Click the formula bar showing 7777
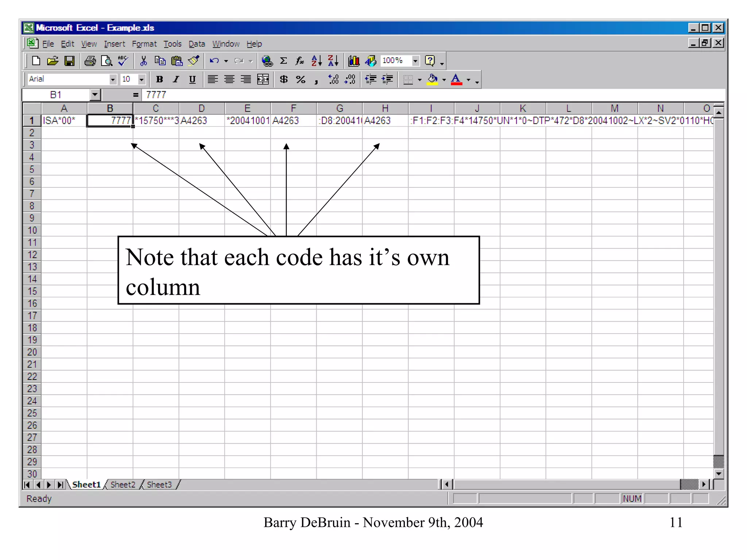Image resolution: width=747 pixels, height=560 pixels. click(433, 95)
